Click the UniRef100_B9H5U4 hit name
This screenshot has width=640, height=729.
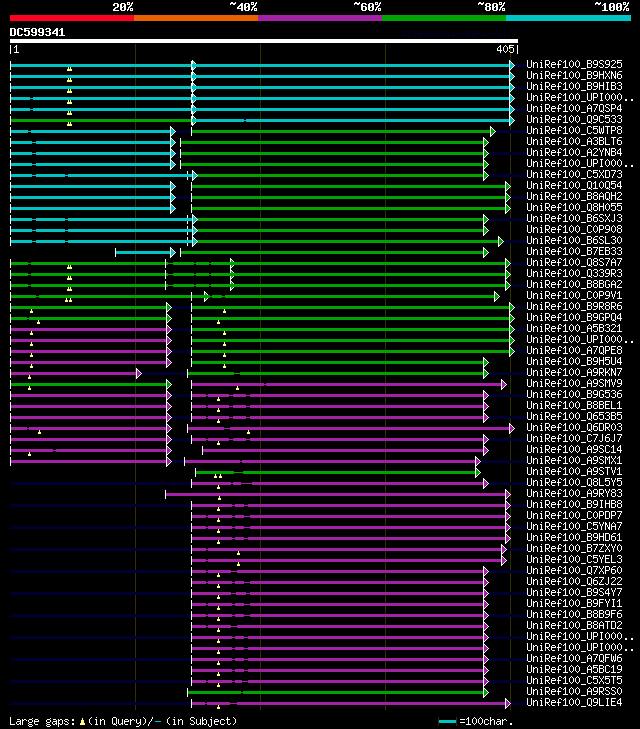574,362
